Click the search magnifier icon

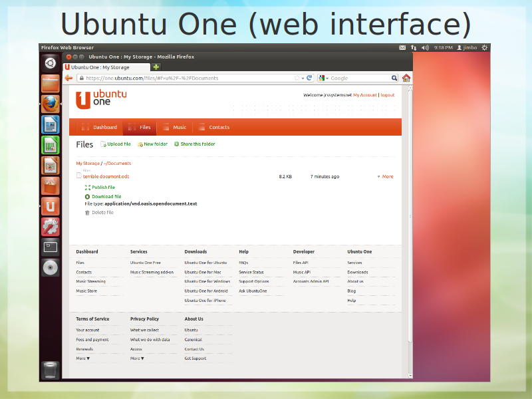(x=394, y=78)
